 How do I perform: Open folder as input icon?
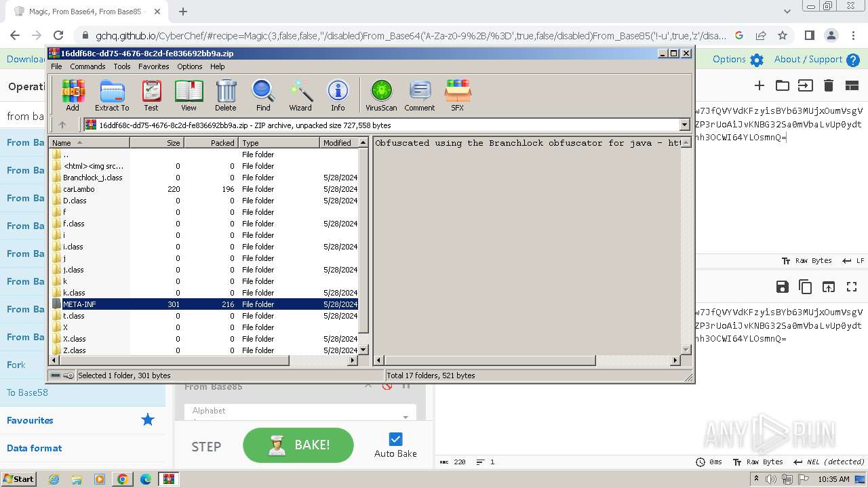pyautogui.click(x=783, y=85)
